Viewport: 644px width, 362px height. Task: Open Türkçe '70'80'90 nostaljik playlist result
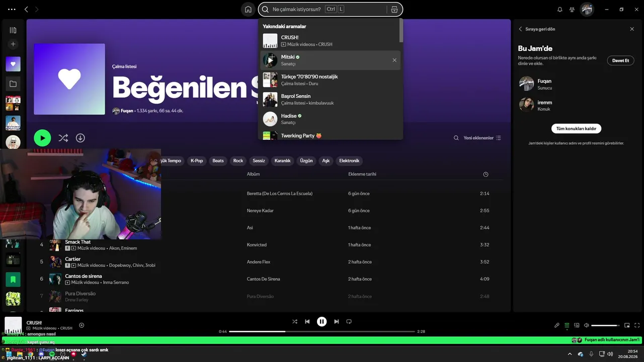331,80
